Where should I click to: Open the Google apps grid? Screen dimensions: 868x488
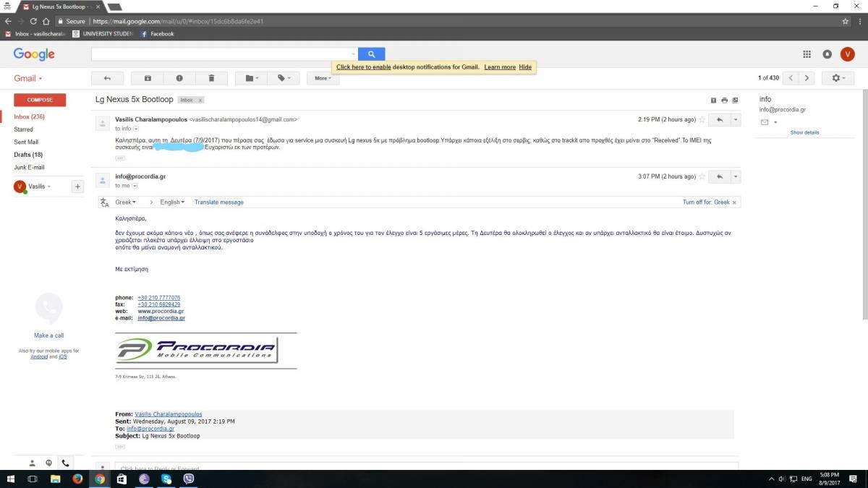pyautogui.click(x=807, y=54)
